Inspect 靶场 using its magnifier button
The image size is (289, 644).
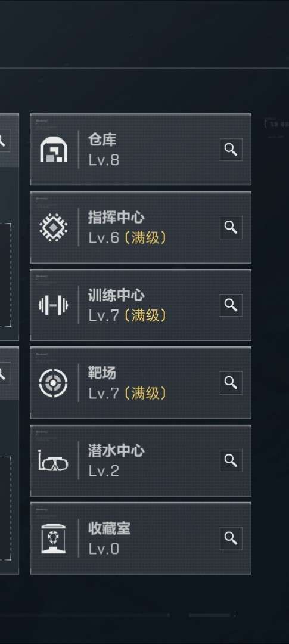coord(231,383)
